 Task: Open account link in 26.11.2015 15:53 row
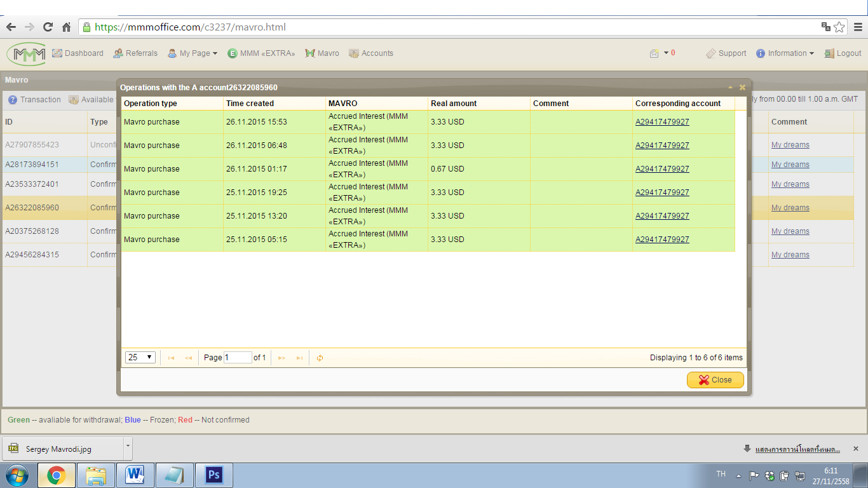pos(662,122)
